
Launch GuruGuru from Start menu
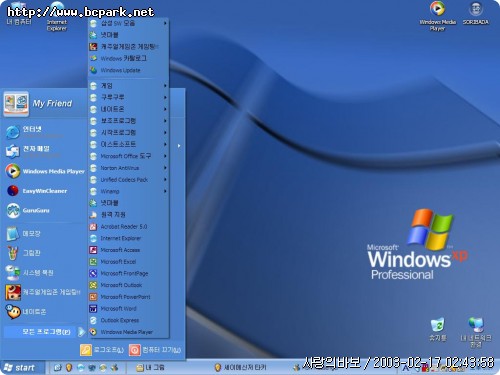click(x=44, y=211)
